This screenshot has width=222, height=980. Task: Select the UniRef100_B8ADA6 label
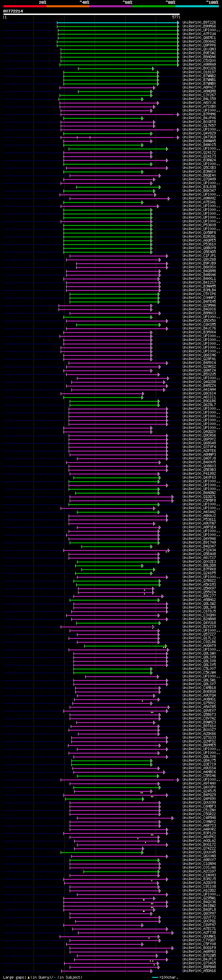tap(199, 57)
